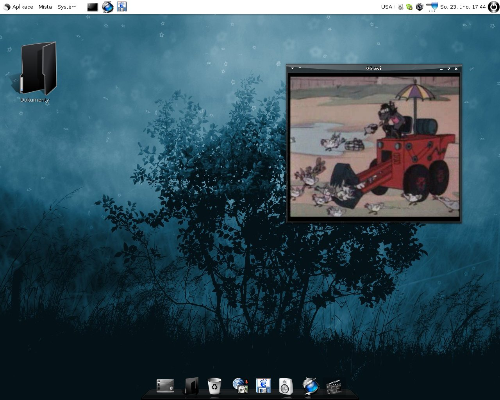Open the Places menu in top panel
Screen dimensions: 500x400
[45, 7]
